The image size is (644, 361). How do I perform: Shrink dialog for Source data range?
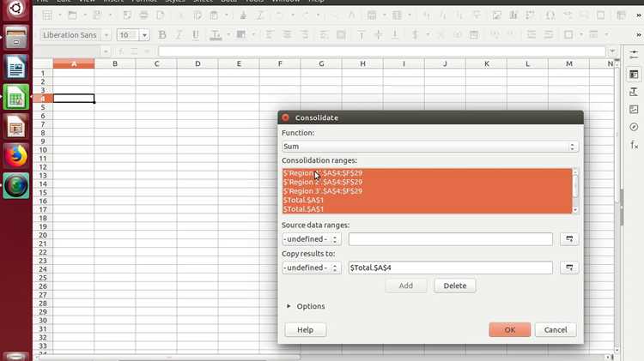(x=569, y=238)
